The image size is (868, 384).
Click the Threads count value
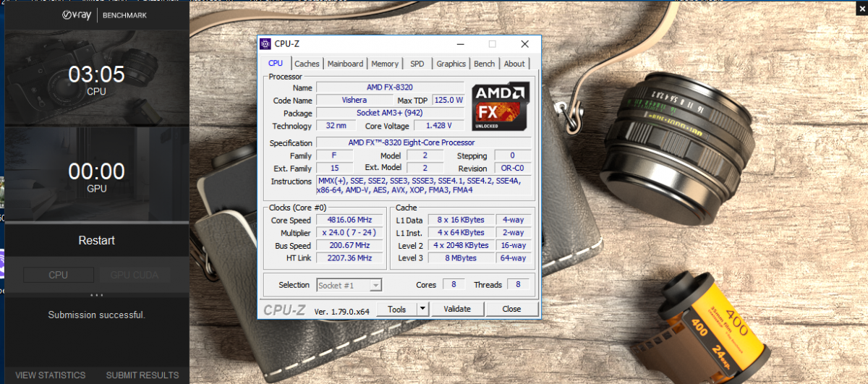click(x=518, y=285)
